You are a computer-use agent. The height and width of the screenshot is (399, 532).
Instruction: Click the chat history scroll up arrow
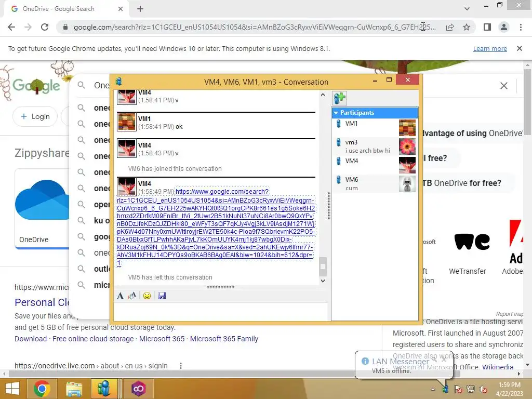(323, 95)
